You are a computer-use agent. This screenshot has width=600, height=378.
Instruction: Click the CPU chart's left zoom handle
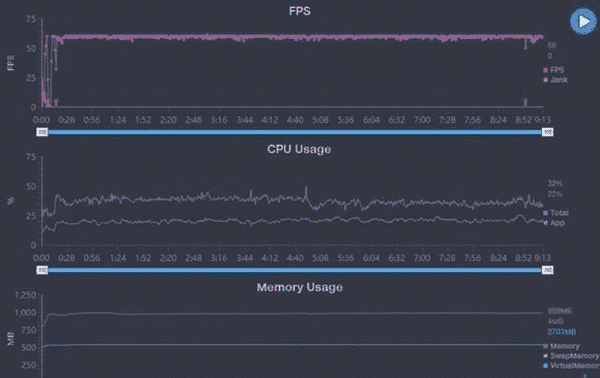42,270
